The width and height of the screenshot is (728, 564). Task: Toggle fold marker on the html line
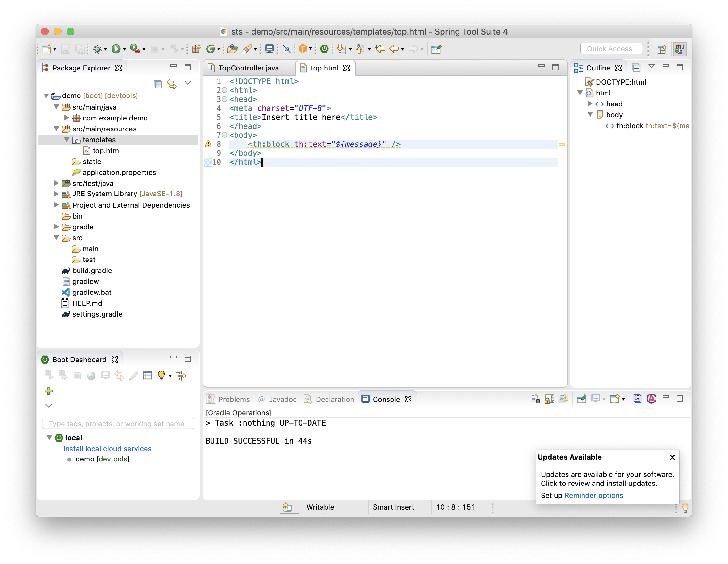(x=225, y=90)
